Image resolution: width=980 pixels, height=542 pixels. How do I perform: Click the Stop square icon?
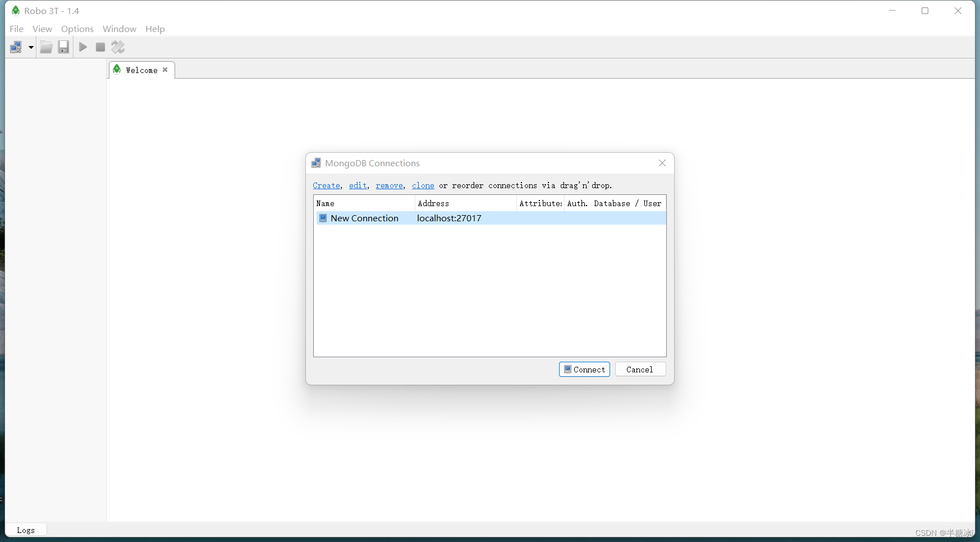click(x=100, y=47)
